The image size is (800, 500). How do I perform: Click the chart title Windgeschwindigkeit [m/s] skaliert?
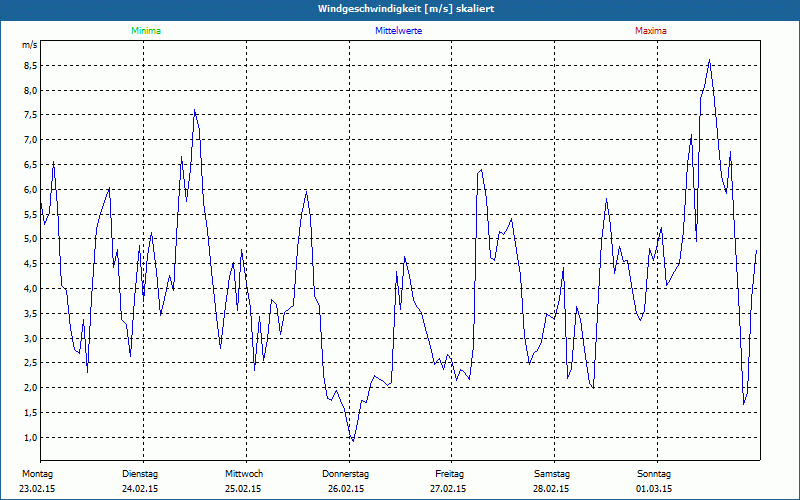406,9
